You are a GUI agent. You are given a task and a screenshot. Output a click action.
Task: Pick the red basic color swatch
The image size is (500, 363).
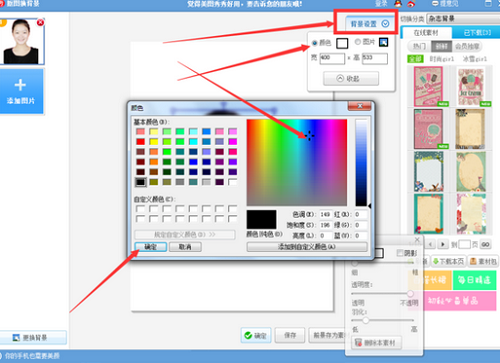(141, 142)
